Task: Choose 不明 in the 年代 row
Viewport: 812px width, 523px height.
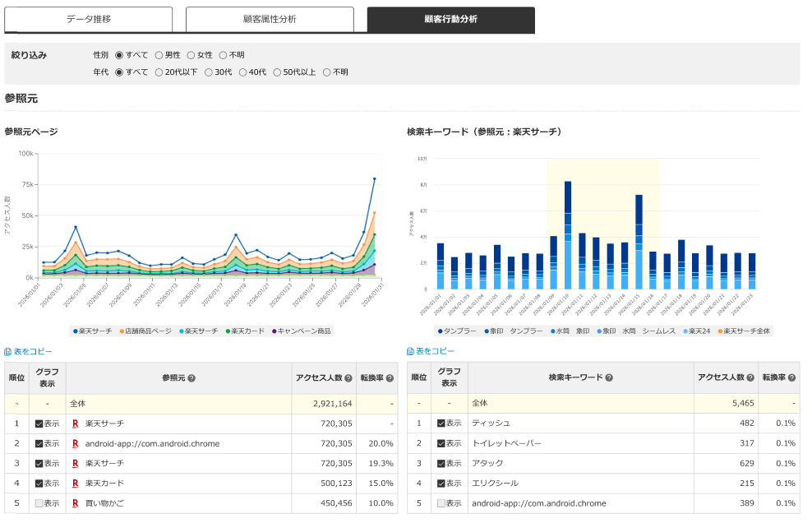Action: coord(327,72)
